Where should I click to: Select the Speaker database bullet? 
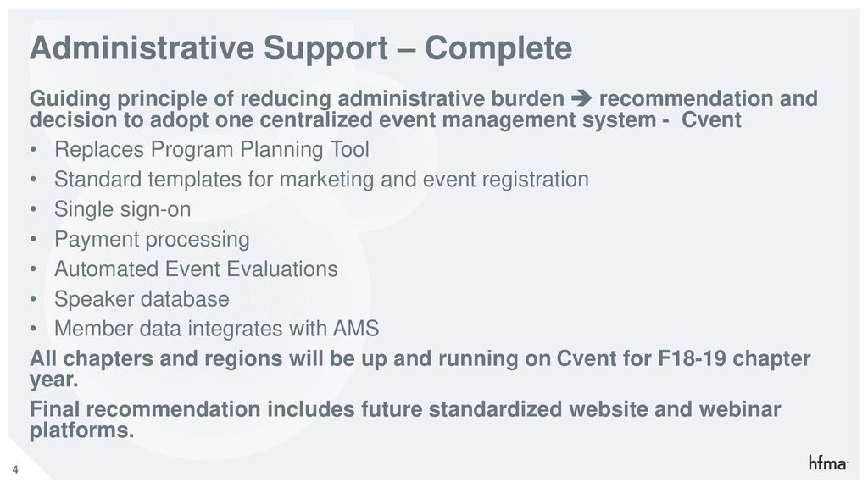pyautogui.click(x=142, y=299)
